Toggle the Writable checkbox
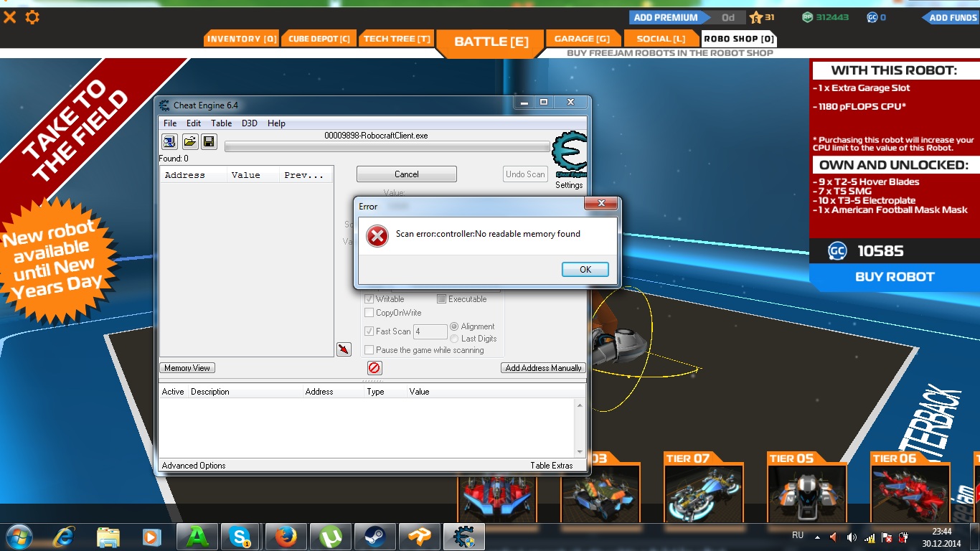Screen dimensions: 980x551 tap(369, 299)
